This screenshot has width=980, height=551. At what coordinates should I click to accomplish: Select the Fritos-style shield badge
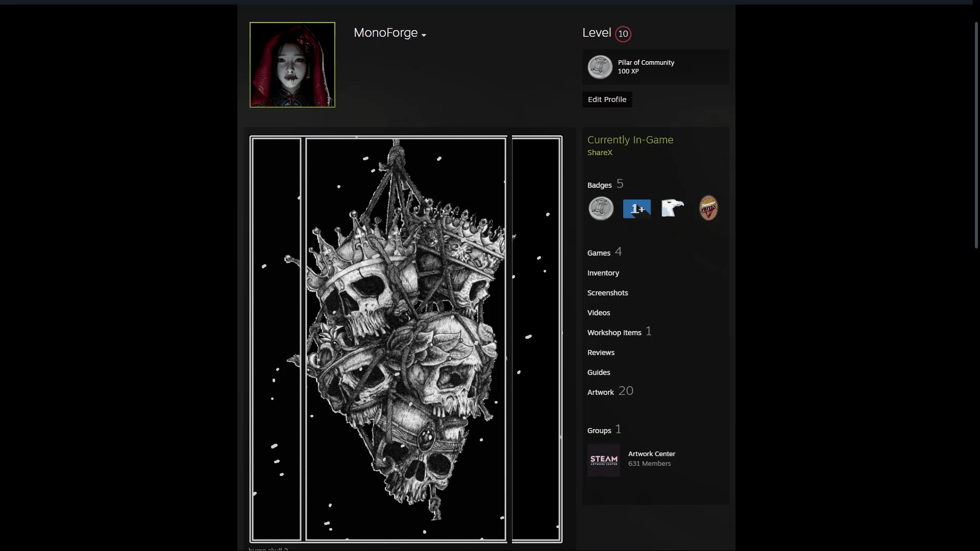pyautogui.click(x=708, y=208)
